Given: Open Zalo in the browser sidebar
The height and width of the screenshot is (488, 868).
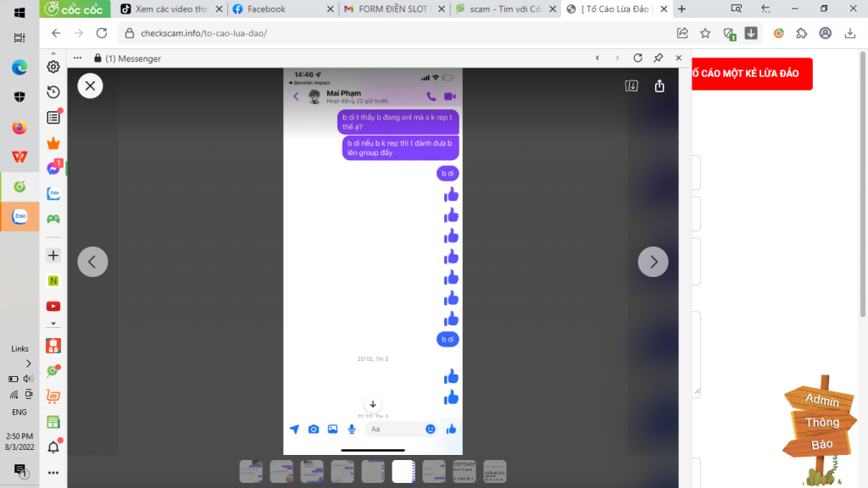Looking at the screenshot, I should click(x=53, y=193).
